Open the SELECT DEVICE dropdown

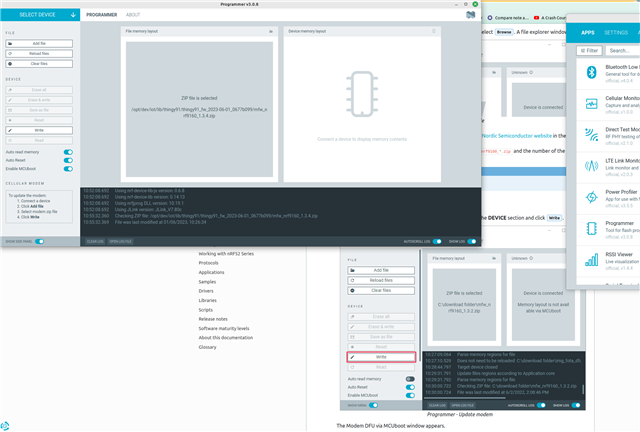click(x=40, y=15)
